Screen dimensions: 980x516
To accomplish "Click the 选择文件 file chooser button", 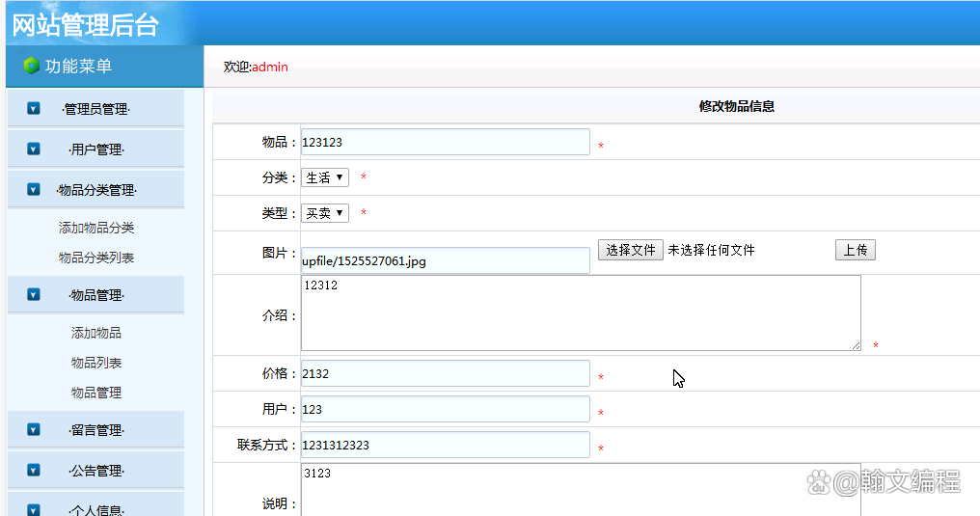I will click(x=631, y=250).
